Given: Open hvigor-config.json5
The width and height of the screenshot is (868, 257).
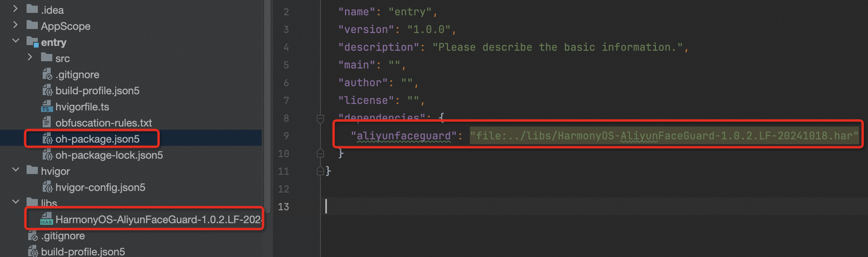Looking at the screenshot, I should click(100, 187).
